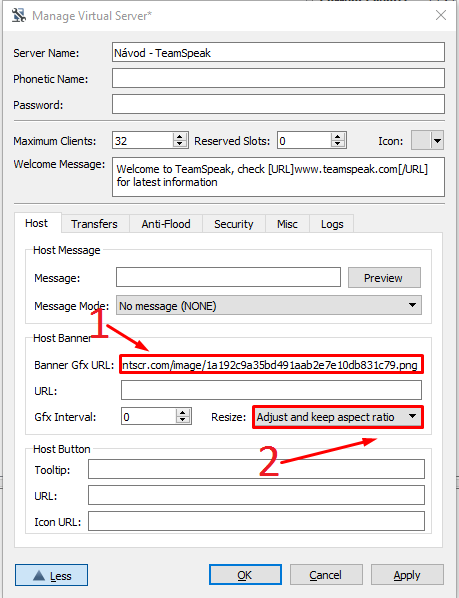Screen dimensions: 459x598
Task: Decrease Maximum Clients with down arrow
Action: point(180,144)
